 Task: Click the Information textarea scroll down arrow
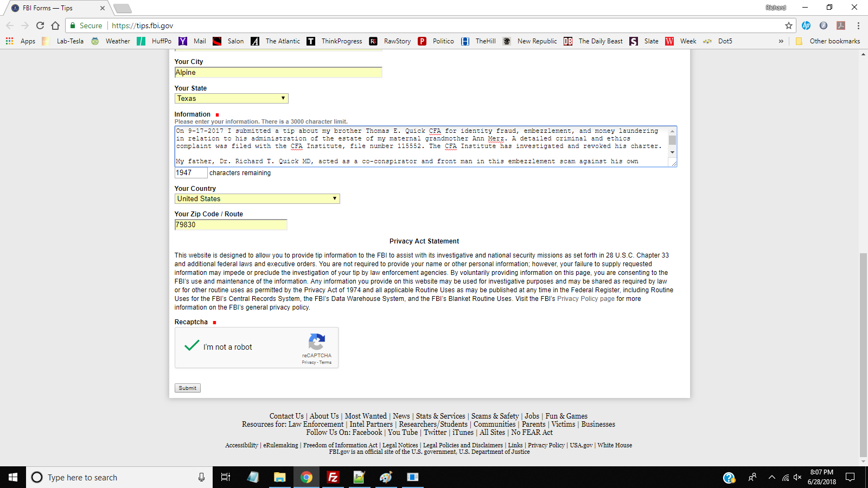coord(672,152)
